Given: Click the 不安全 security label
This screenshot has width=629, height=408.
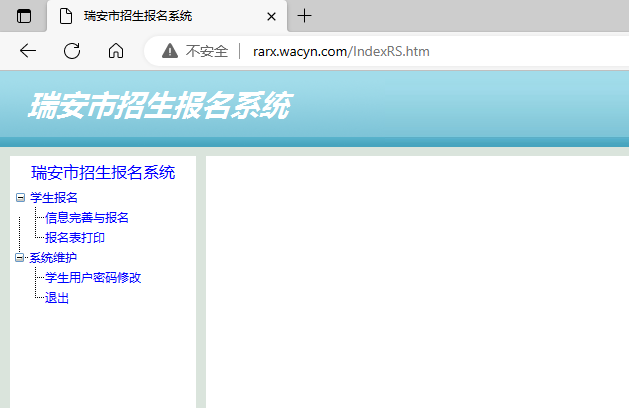Looking at the screenshot, I should tap(207, 51).
